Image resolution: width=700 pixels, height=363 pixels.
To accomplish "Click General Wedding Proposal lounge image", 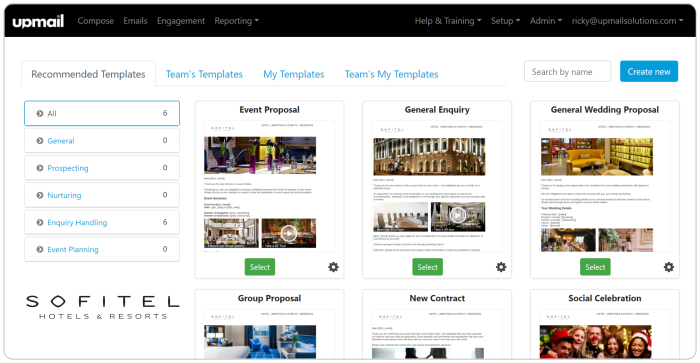I will tap(597, 156).
